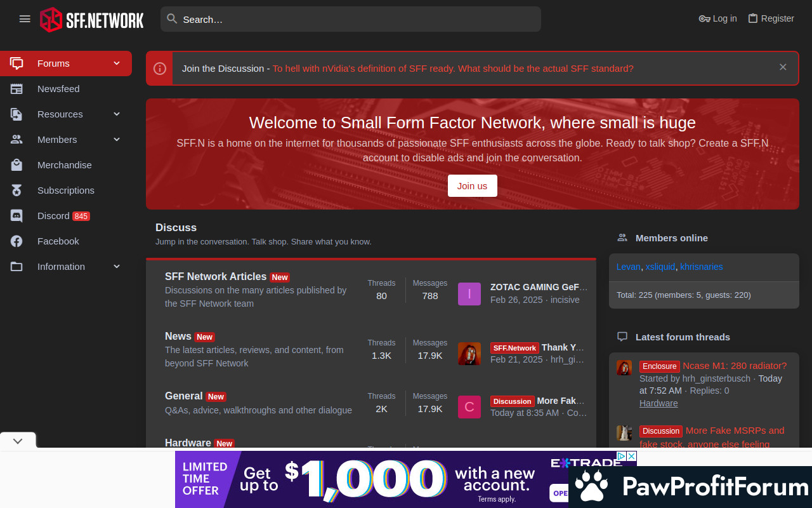The height and width of the screenshot is (508, 812).
Task: Expand the Resources submenu chevron
Action: [117, 114]
